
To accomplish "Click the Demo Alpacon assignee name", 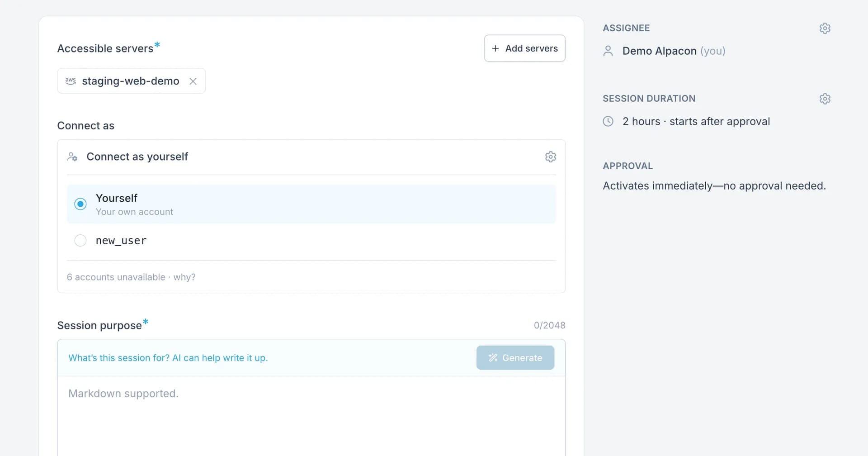I will click(x=659, y=51).
